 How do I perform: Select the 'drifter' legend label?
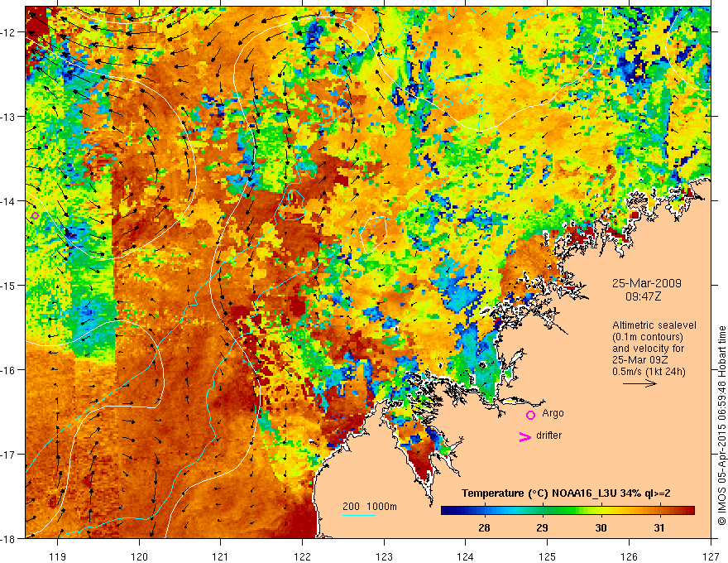click(x=548, y=435)
